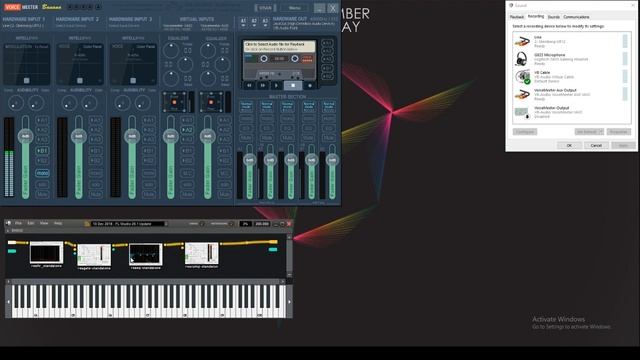This screenshot has height=360, width=640.
Task: Select the Line Steinberg recording device icon
Action: (522, 41)
